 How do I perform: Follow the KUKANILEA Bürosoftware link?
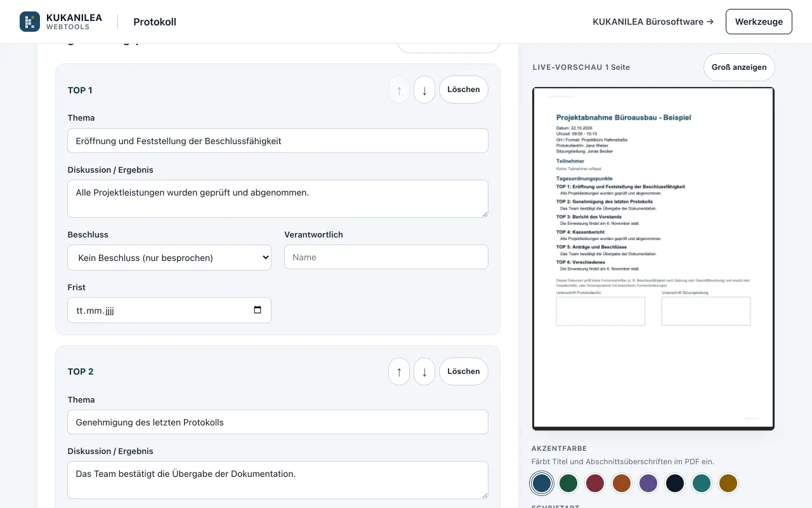click(653, 22)
